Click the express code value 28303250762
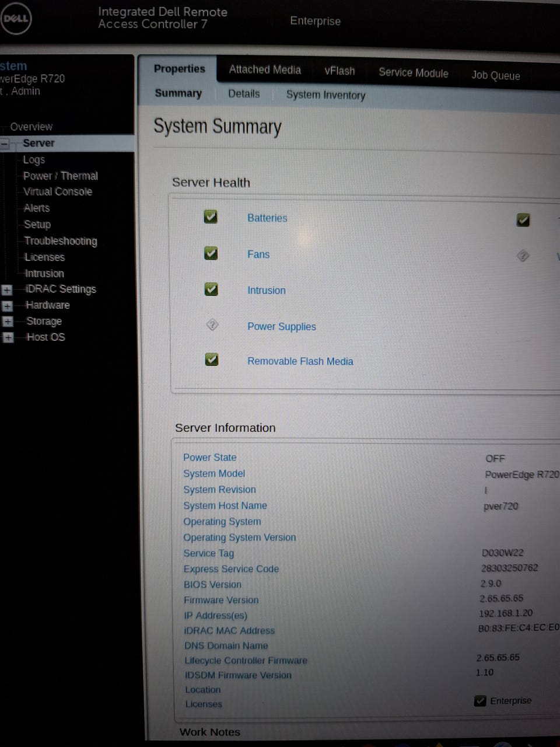Image resolution: width=560 pixels, height=747 pixels. click(x=509, y=568)
